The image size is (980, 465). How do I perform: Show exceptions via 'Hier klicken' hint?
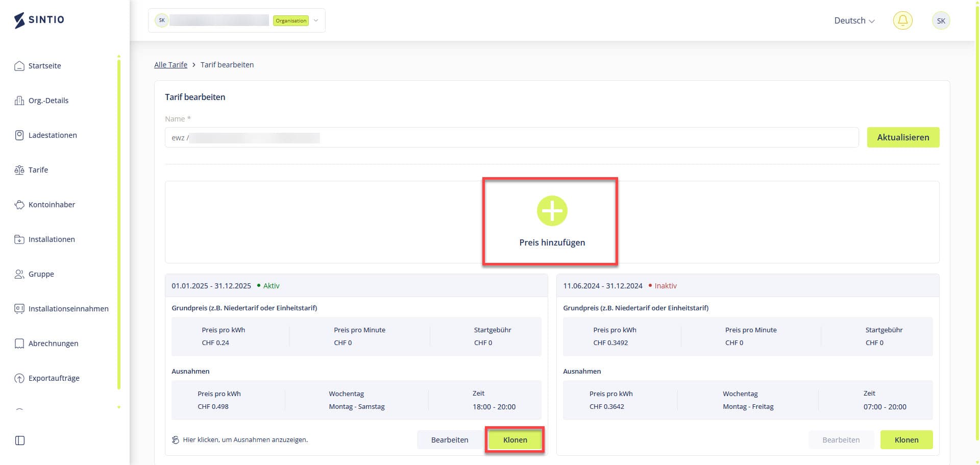pos(245,439)
